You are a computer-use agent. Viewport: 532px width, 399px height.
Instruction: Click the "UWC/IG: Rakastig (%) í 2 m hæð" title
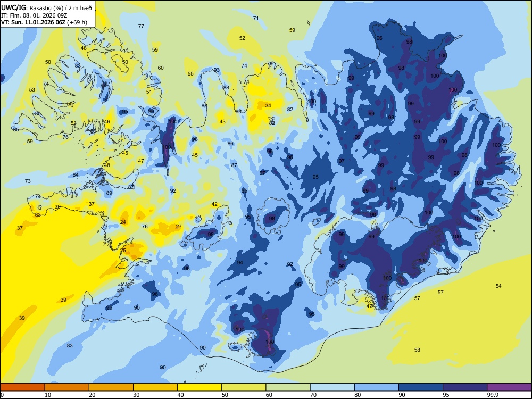click(x=46, y=8)
